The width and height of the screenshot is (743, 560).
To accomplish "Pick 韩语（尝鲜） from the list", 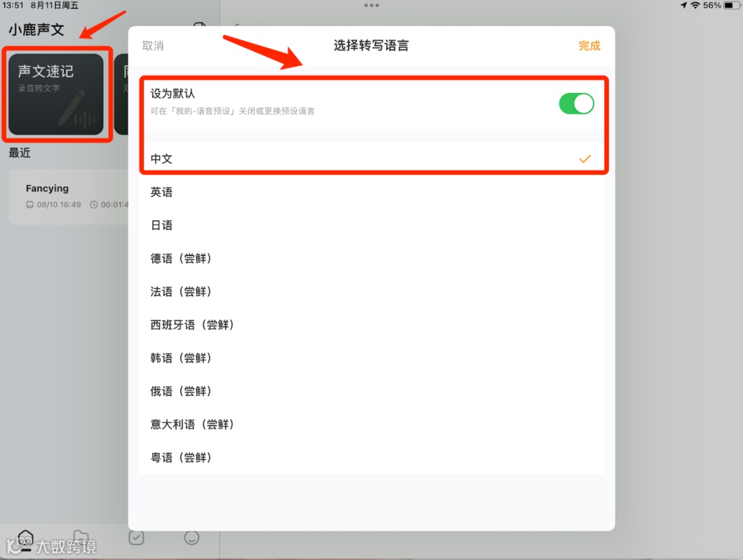I will click(x=371, y=358).
